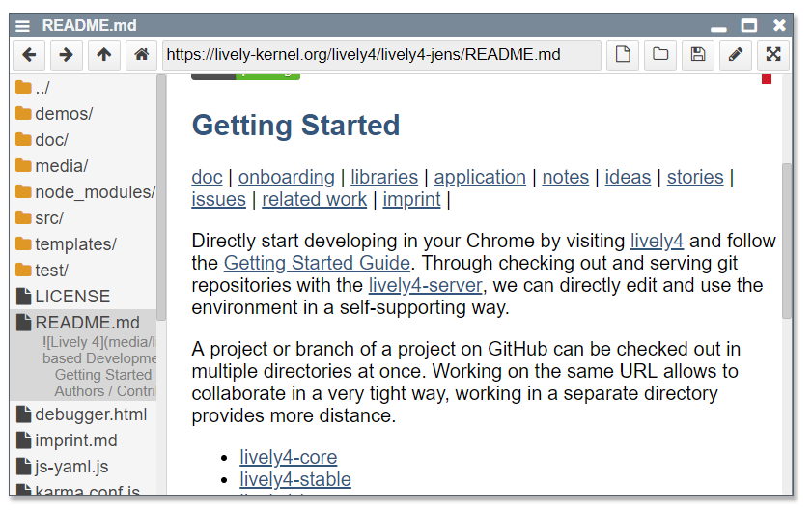
Task: Click the URL address field
Action: pyautogui.click(x=380, y=55)
